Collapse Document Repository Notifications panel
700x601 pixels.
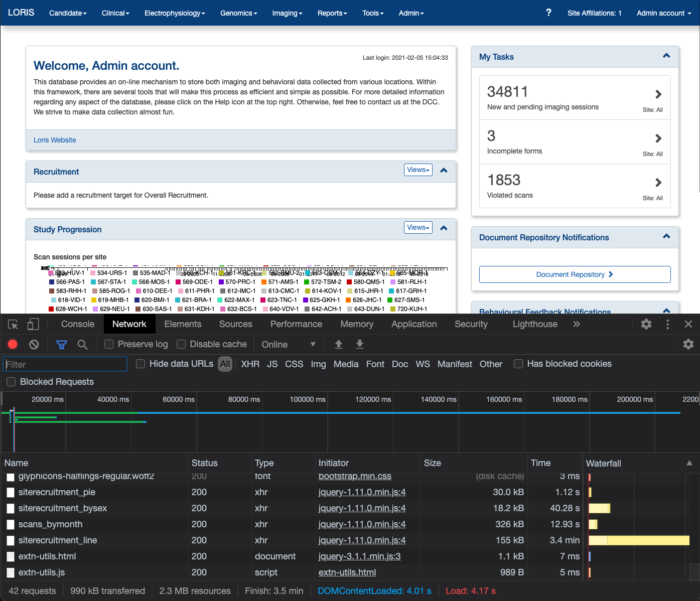click(x=666, y=236)
